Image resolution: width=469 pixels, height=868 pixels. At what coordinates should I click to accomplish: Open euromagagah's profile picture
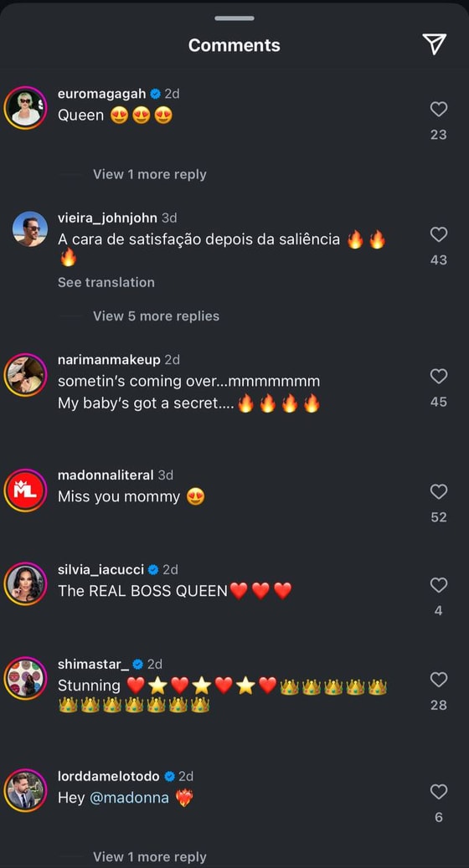pyautogui.click(x=25, y=108)
